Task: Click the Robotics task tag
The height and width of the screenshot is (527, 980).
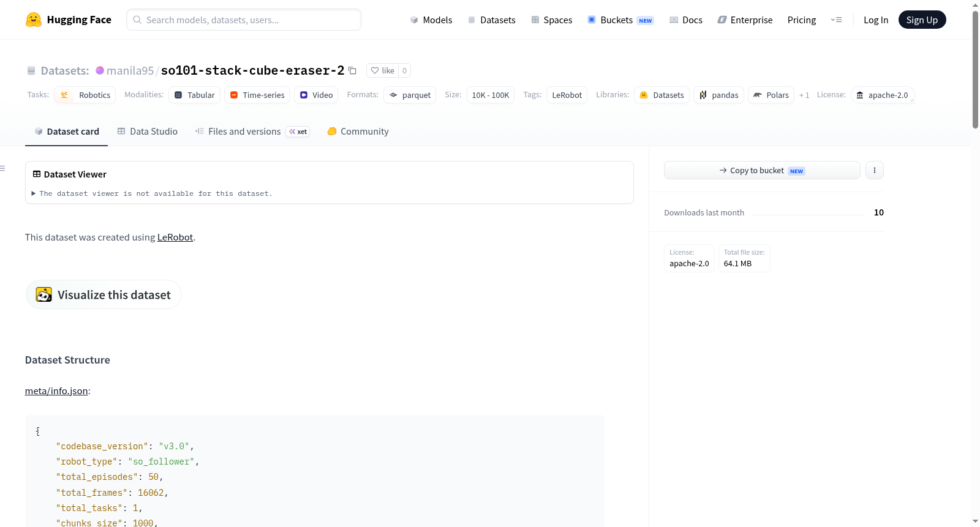Action: click(x=85, y=95)
